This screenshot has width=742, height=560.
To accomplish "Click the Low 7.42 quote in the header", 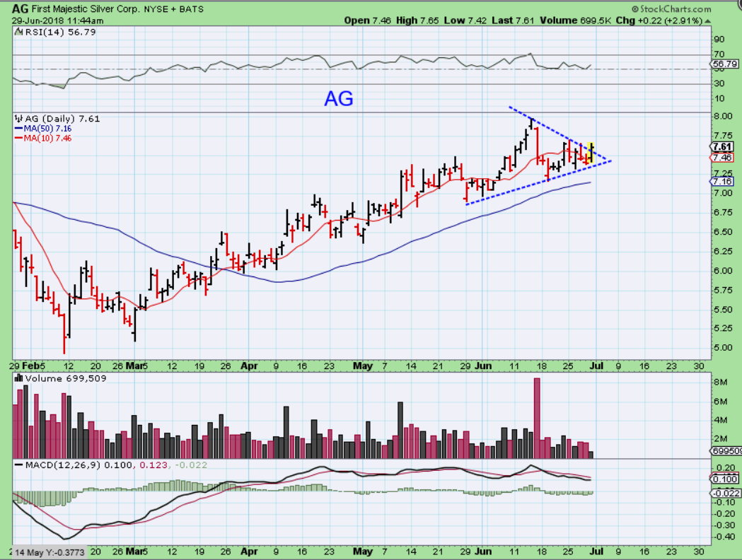I will click(465, 21).
